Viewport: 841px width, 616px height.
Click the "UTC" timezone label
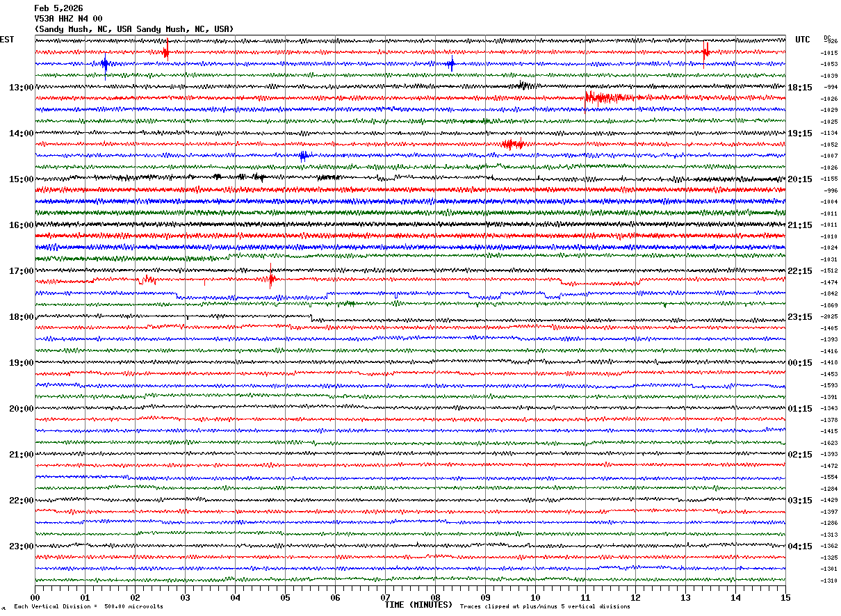click(803, 40)
